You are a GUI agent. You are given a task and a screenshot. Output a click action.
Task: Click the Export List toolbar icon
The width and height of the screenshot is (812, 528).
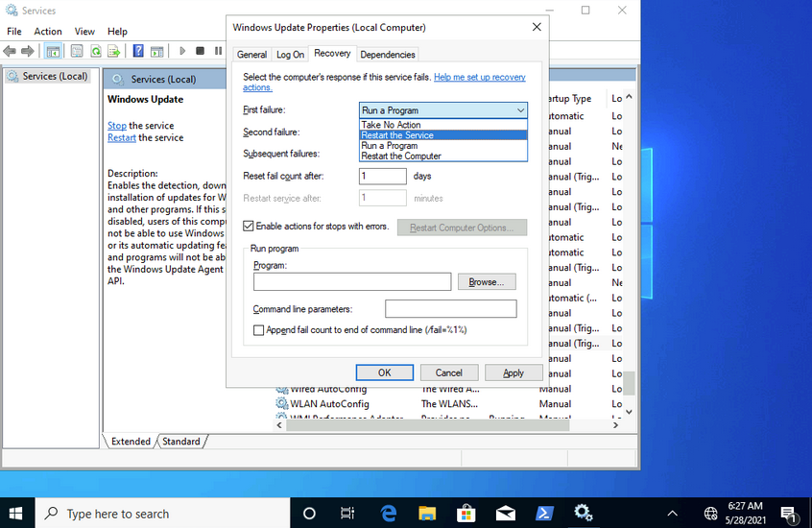[x=113, y=51]
